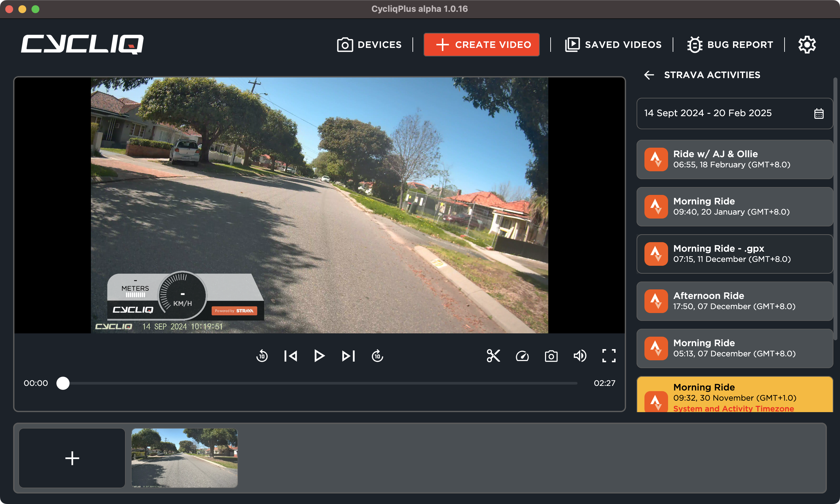Click the saved videos play icon
The width and height of the screenshot is (840, 504).
(x=573, y=45)
